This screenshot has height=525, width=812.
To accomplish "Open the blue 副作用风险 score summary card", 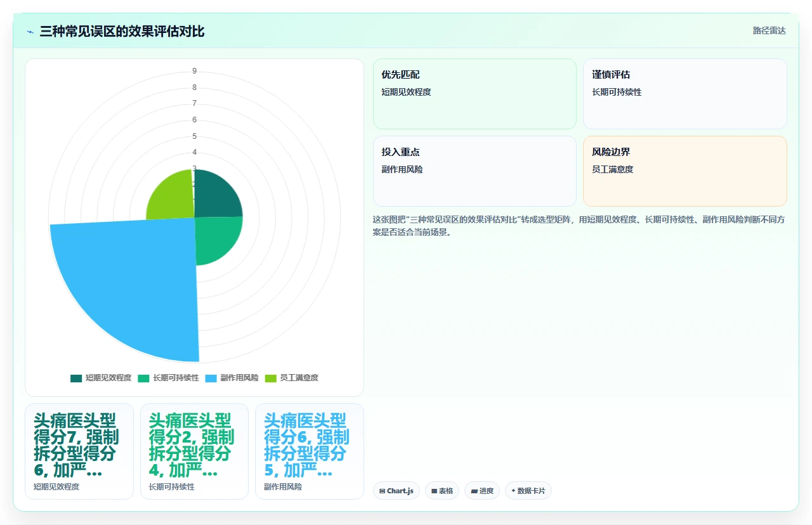I will point(310,451).
